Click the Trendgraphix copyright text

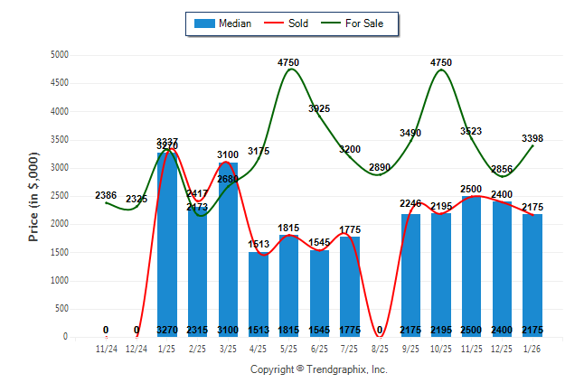(x=318, y=369)
